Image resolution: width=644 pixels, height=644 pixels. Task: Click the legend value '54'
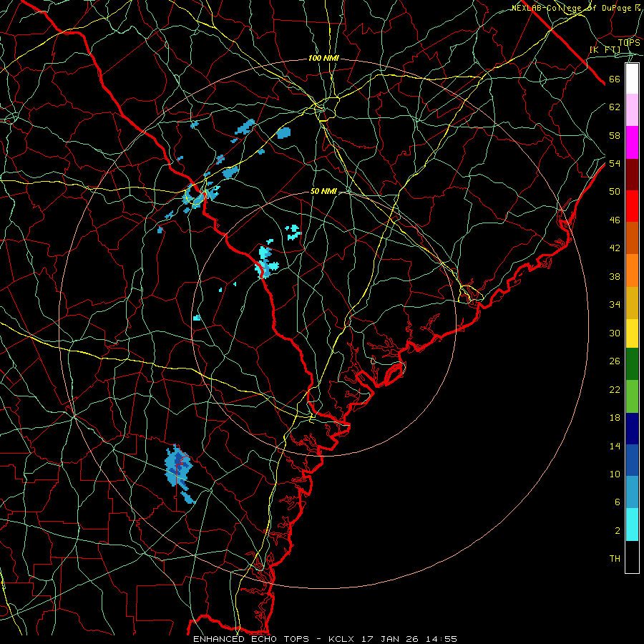[615, 164]
